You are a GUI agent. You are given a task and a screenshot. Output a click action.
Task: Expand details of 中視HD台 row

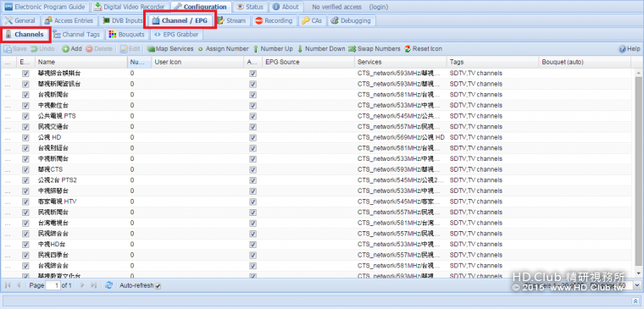8,245
